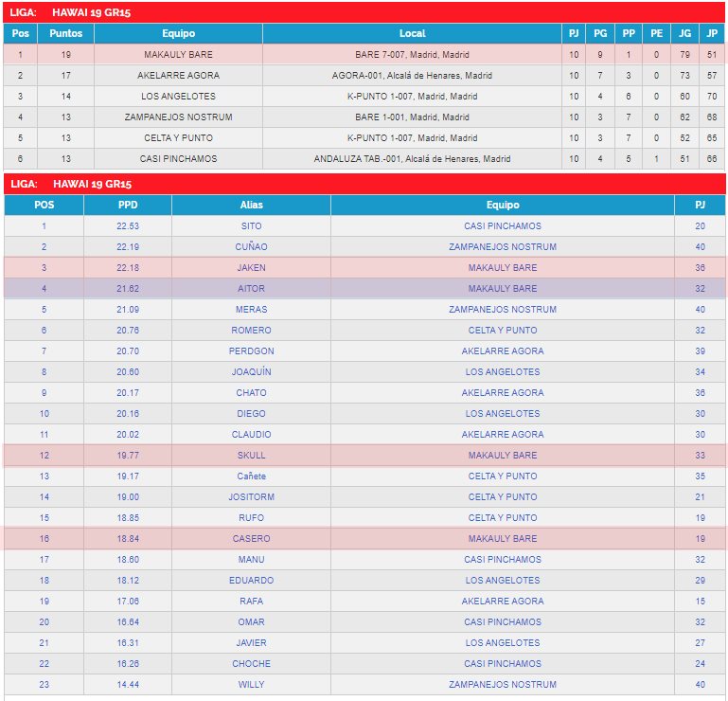Click the SITO player alias
728x701 pixels.
click(251, 225)
